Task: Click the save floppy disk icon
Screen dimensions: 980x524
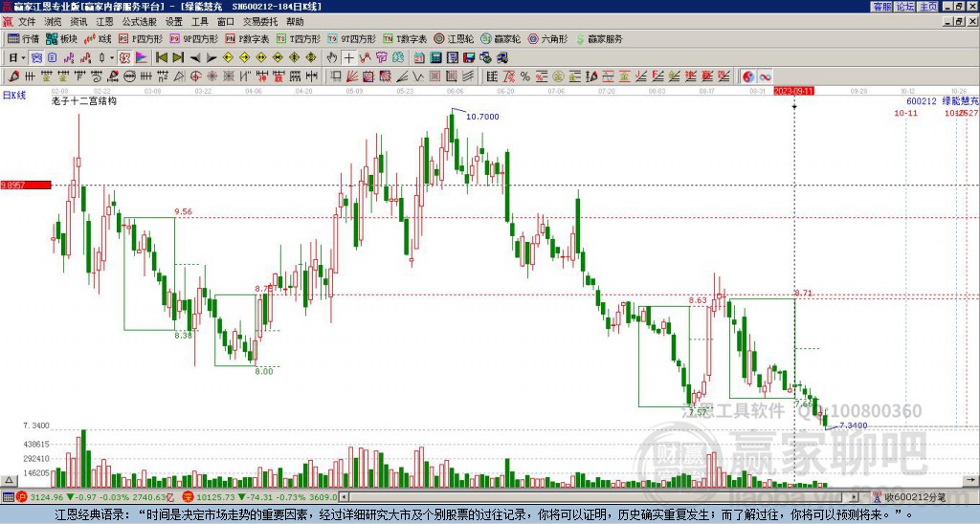Action: tap(469, 57)
